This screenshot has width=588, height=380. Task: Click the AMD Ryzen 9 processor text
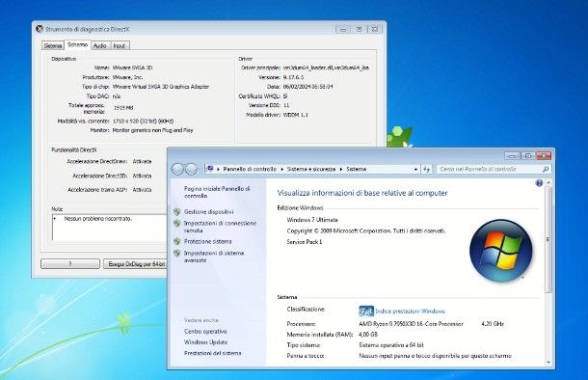(411, 324)
